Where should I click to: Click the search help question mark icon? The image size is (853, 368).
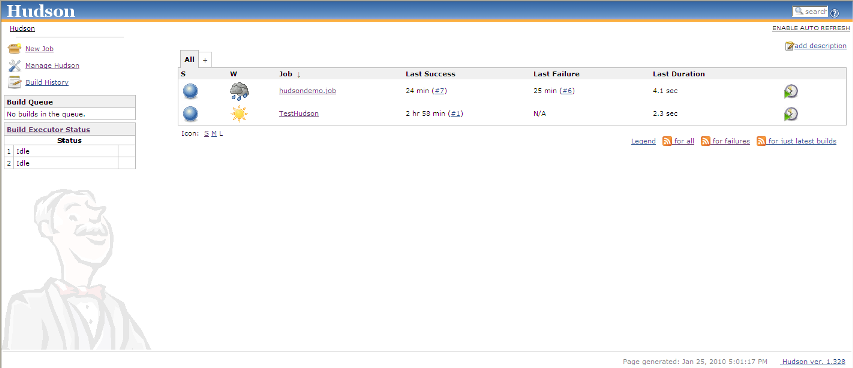(x=835, y=13)
